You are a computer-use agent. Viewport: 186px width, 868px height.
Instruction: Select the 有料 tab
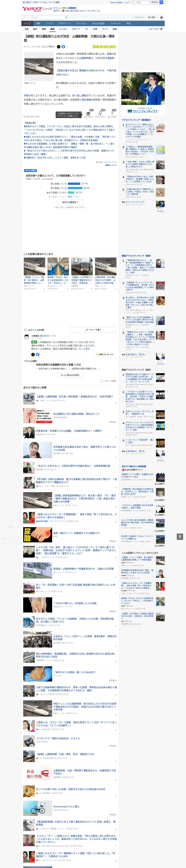click(128, 24)
